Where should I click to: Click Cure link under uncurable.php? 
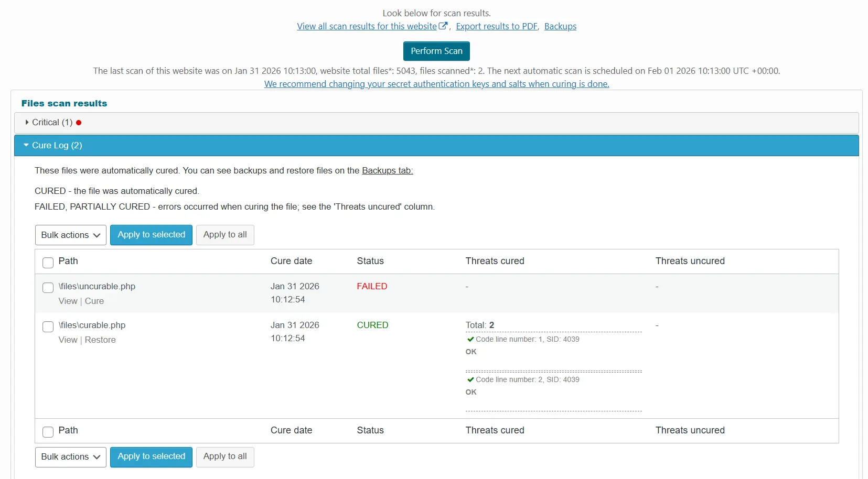94,301
